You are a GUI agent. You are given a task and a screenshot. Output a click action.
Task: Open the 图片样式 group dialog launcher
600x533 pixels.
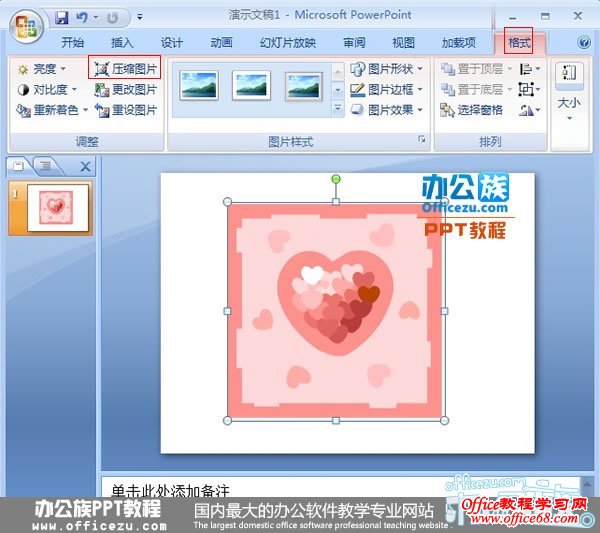(x=422, y=139)
